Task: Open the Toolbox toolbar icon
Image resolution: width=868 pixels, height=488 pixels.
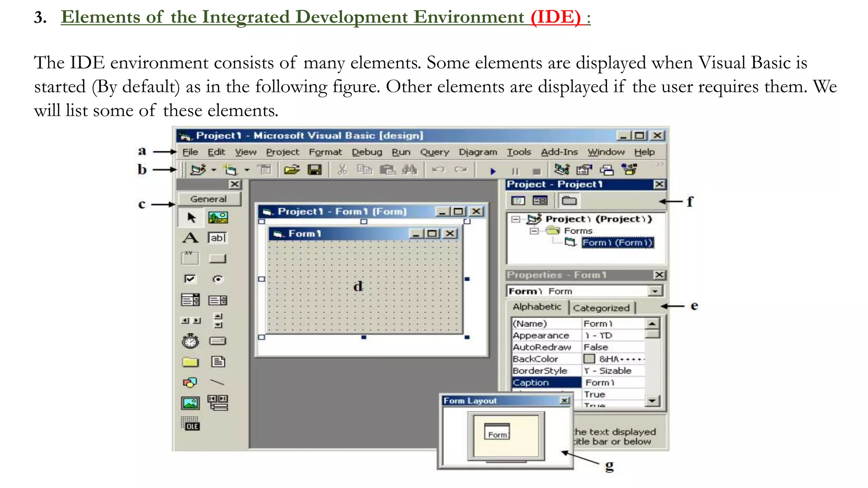Action: (x=629, y=170)
